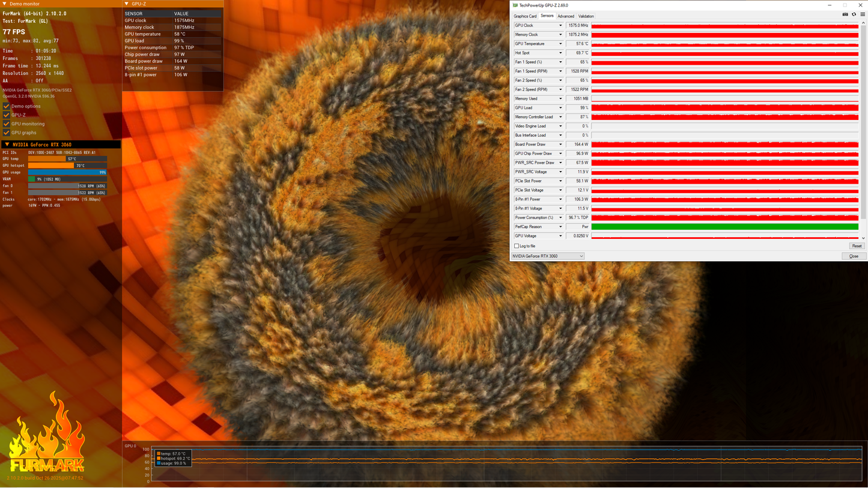Click the Close button in GPU-Z
868x488 pixels.
tap(854, 256)
